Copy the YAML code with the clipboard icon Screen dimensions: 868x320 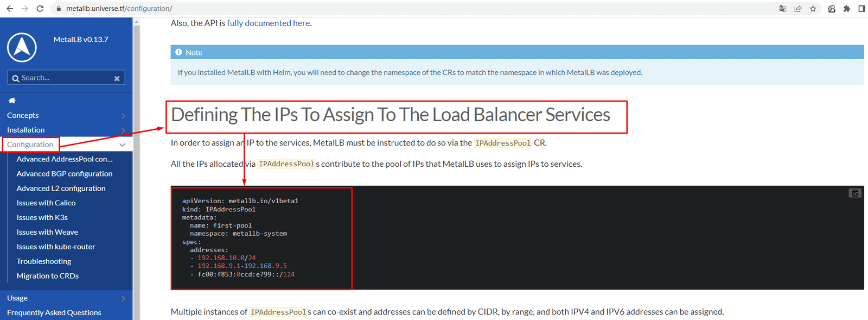tap(855, 193)
